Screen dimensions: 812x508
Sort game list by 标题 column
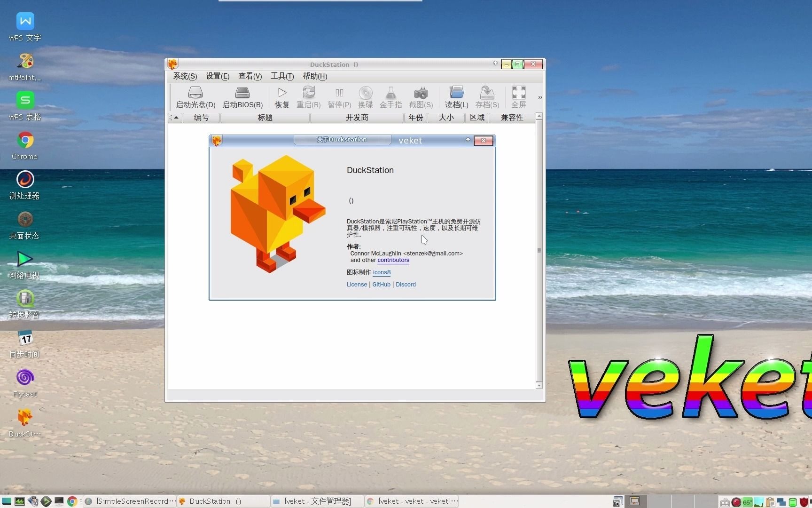pyautogui.click(x=265, y=118)
